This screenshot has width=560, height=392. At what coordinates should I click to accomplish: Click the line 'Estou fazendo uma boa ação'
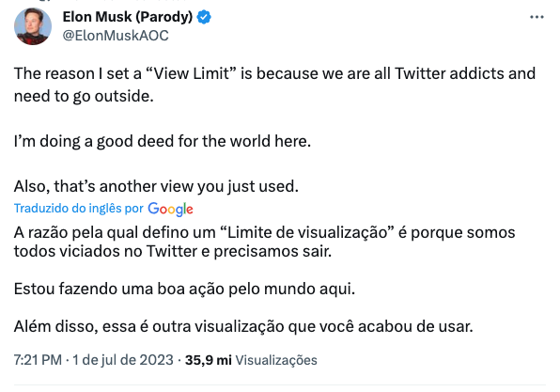tap(185, 289)
